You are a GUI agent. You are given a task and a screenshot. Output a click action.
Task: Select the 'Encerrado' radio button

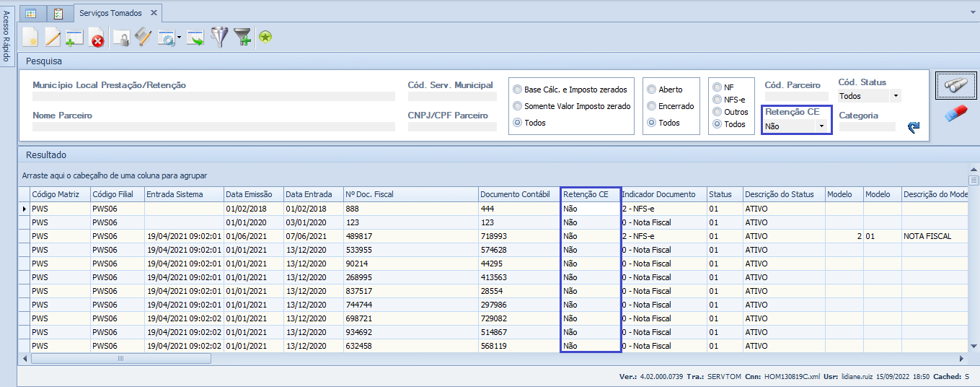652,106
